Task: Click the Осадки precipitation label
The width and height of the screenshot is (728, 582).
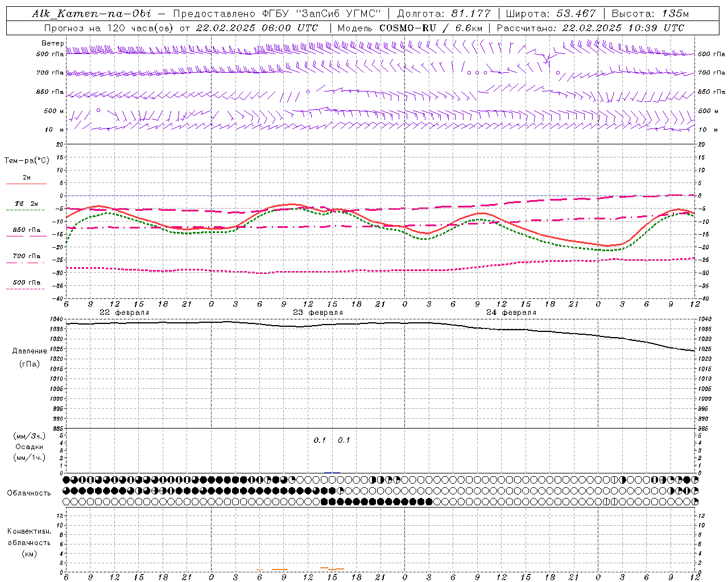Action: tap(30, 447)
